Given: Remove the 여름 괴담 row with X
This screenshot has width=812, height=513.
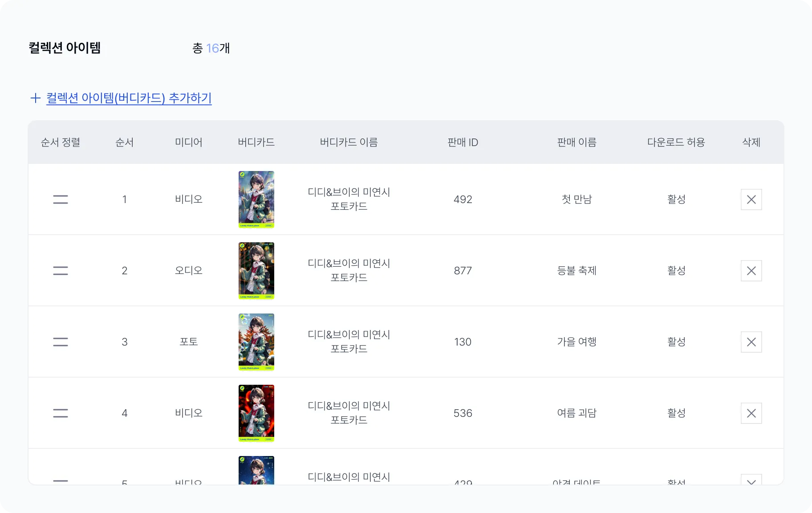Looking at the screenshot, I should (x=751, y=413).
